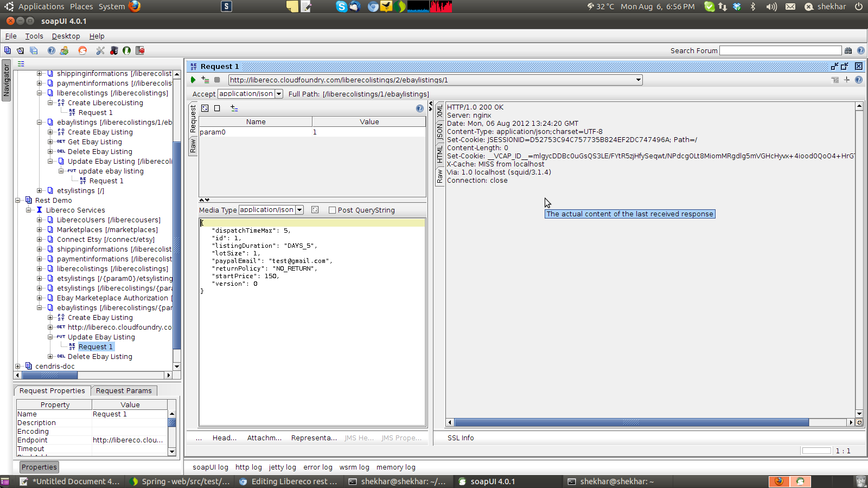868x488 pixels.
Task: Click the soapUI log button
Action: (210, 467)
